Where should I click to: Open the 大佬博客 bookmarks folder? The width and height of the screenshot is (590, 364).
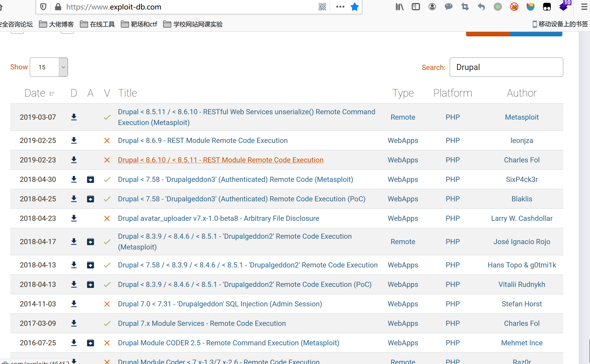56,24
